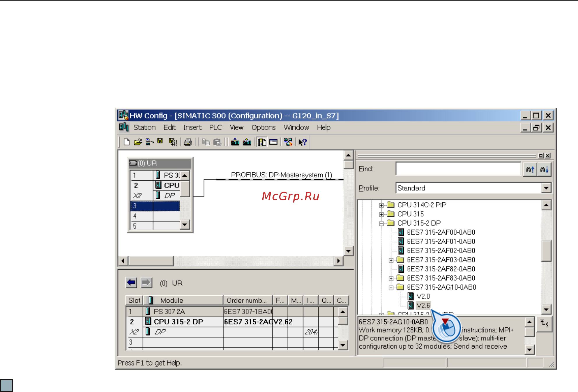Viewport: 578px width, 392px height.
Task: Click the Slot column header
Action: [x=134, y=300]
